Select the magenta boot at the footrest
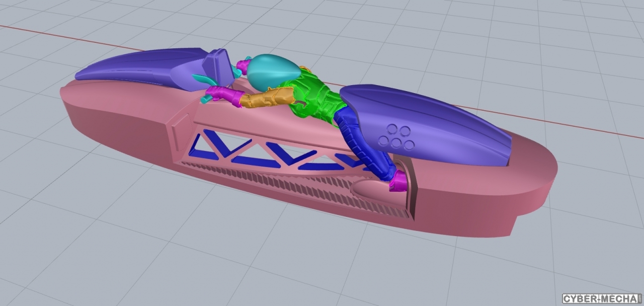Screen dimensions: 644x306 tap(399, 181)
